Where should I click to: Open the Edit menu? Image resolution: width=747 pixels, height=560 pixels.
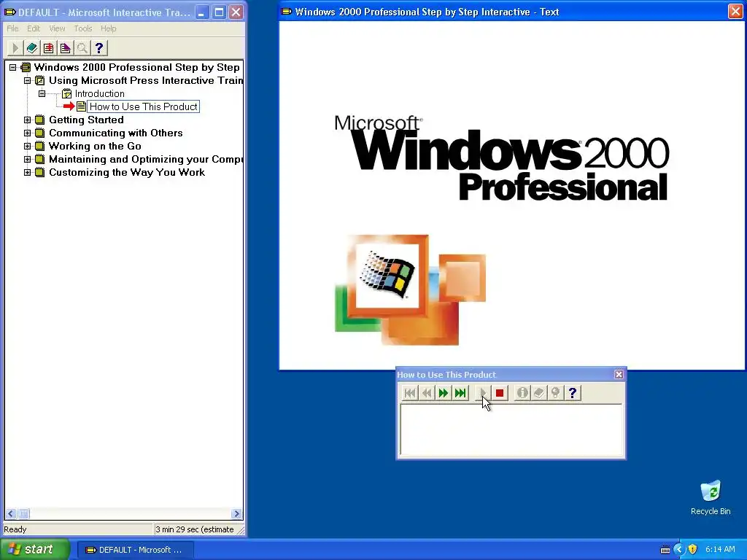(x=34, y=28)
